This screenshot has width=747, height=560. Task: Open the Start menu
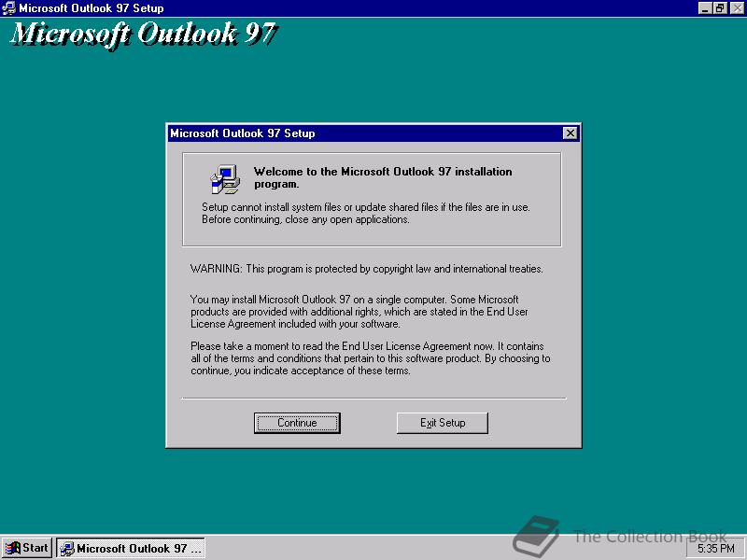pos(27,548)
